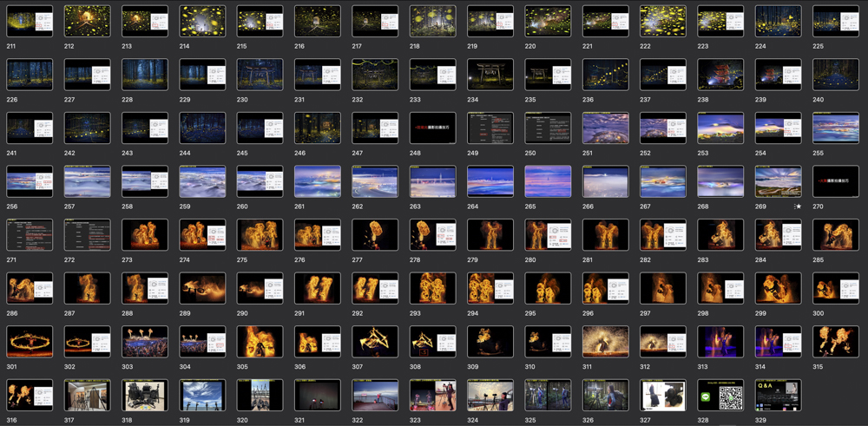Click the crowd fire show slide 303
The height and width of the screenshot is (426, 868).
(145, 342)
